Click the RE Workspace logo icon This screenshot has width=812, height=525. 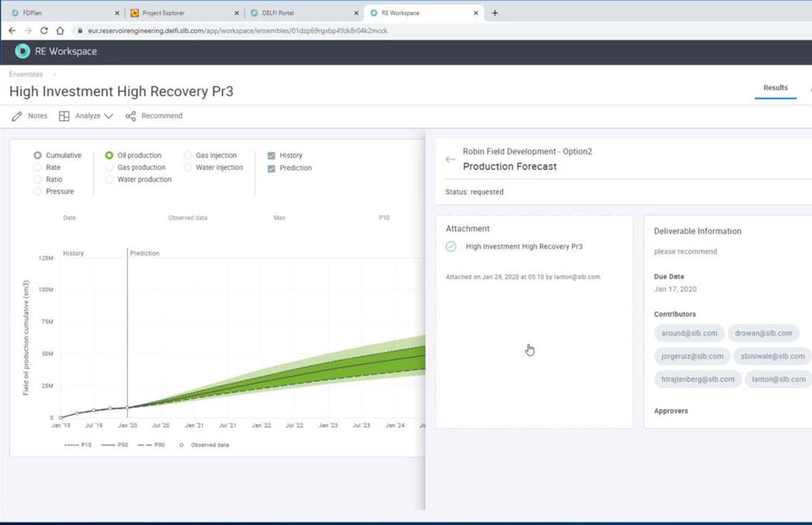point(22,51)
